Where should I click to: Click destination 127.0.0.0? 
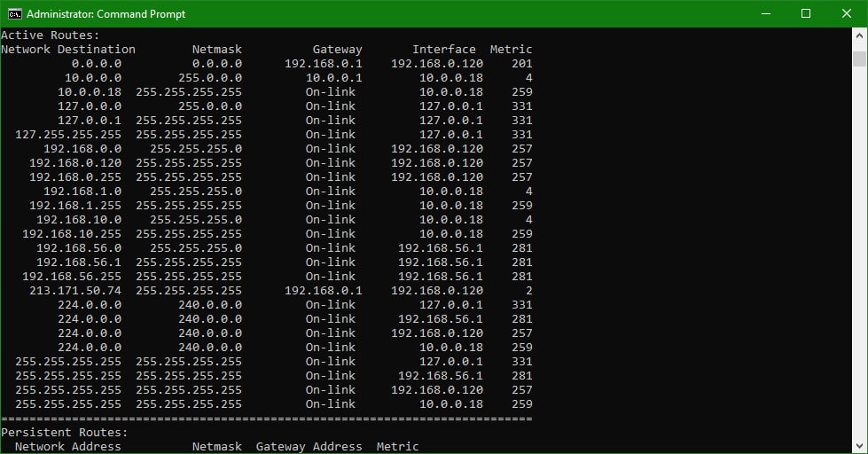pos(90,106)
